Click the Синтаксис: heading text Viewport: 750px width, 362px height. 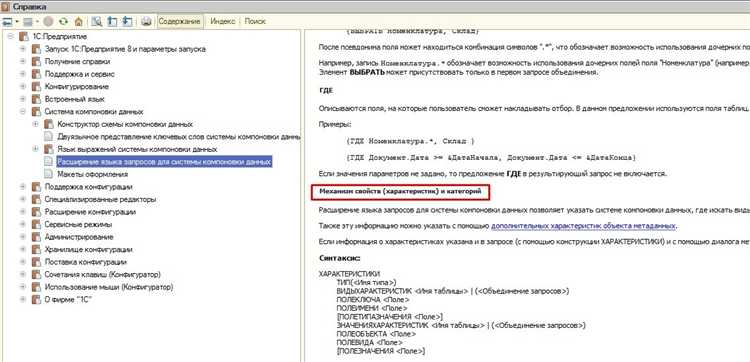click(340, 258)
